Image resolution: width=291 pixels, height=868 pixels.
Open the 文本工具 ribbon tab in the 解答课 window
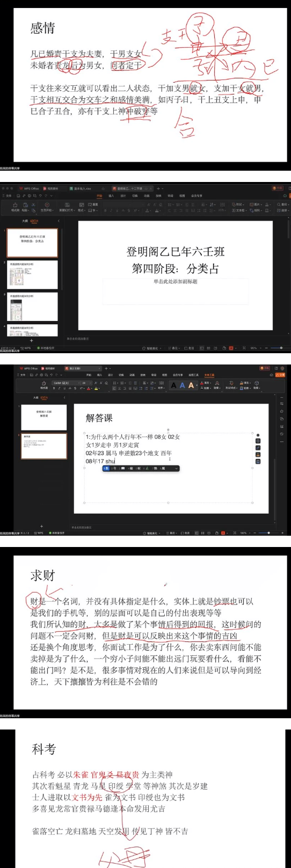click(209, 375)
